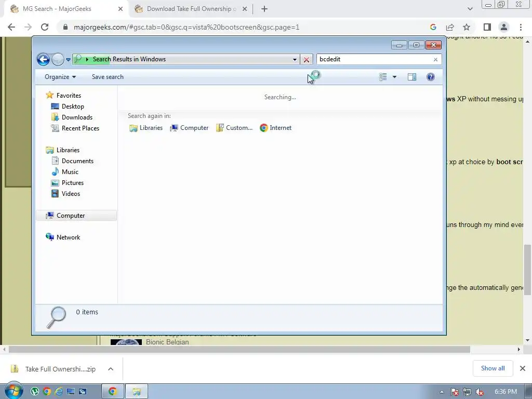Open the Organize menu
The width and height of the screenshot is (532, 399).
pos(60,77)
